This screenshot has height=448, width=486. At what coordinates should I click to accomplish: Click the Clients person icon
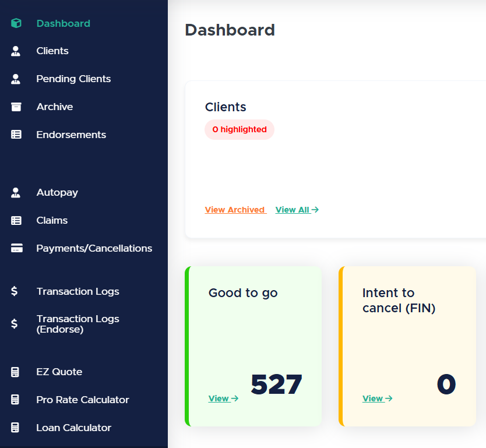pyautogui.click(x=16, y=51)
